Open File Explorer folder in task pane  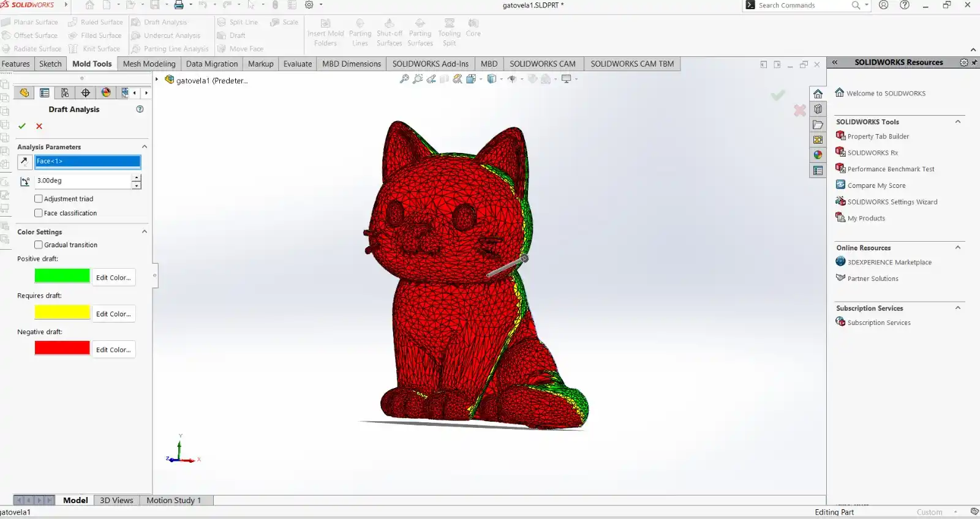tap(818, 124)
